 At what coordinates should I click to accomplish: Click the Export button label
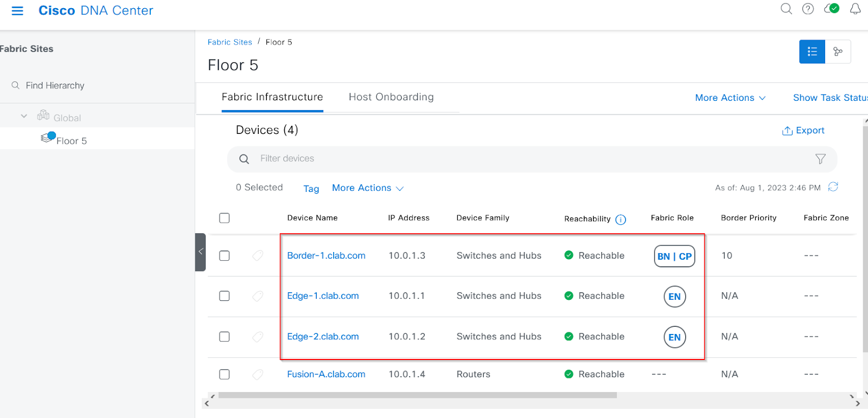click(810, 130)
